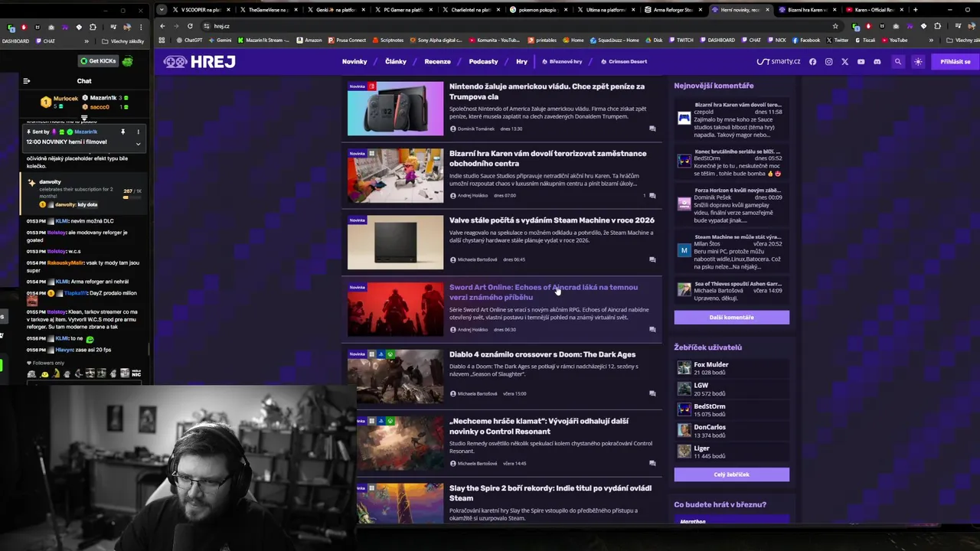980x551 pixels.
Task: Open Gemini bookmark
Action: [x=220, y=40]
